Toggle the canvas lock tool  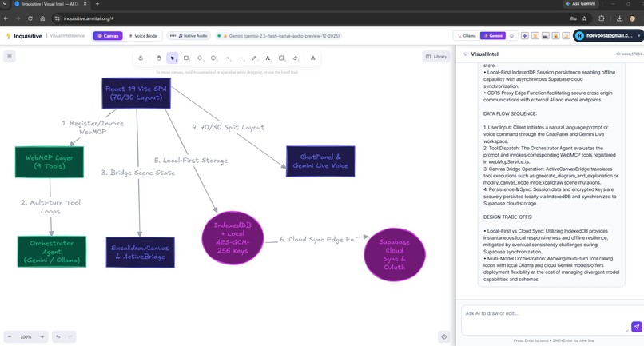[141, 58]
